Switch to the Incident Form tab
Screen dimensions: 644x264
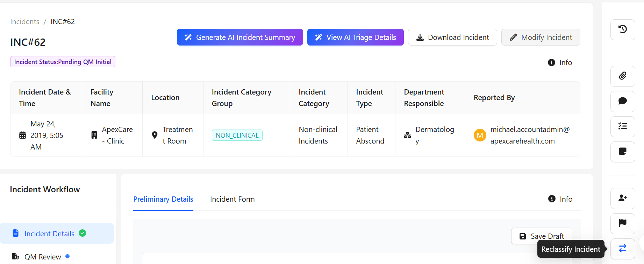point(232,199)
